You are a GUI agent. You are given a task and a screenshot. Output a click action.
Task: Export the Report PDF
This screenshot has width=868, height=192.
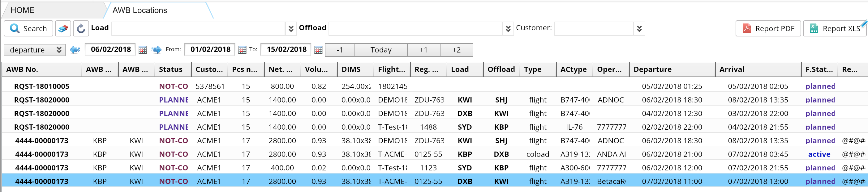click(768, 29)
